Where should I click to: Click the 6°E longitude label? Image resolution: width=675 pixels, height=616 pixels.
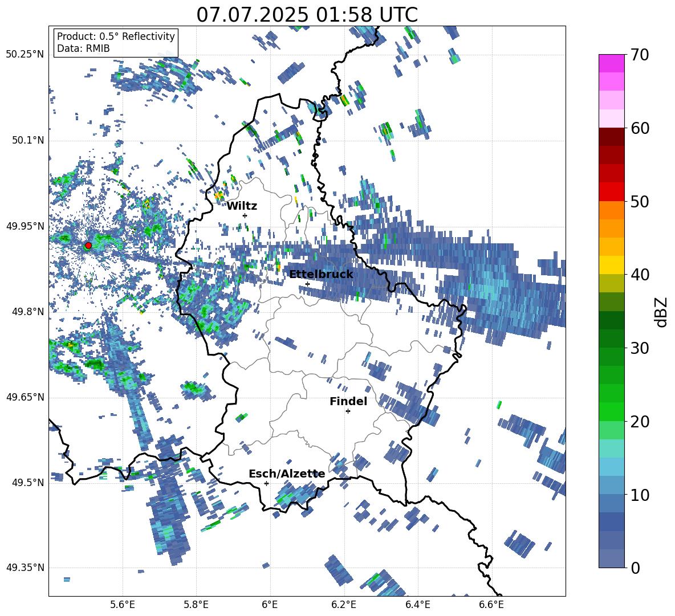(x=270, y=605)
